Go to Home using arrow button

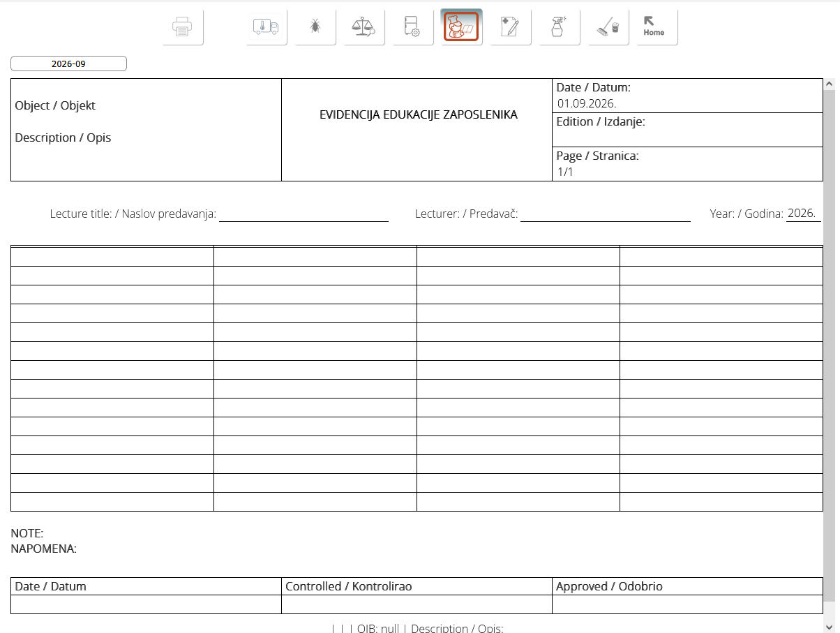[x=657, y=27]
